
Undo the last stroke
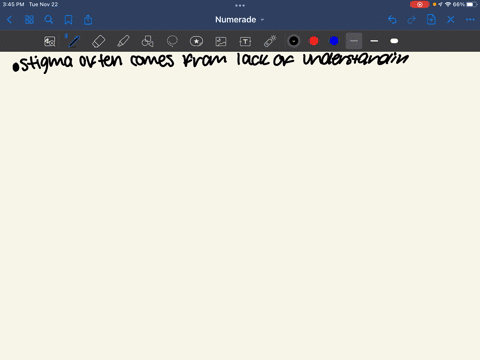[392, 20]
